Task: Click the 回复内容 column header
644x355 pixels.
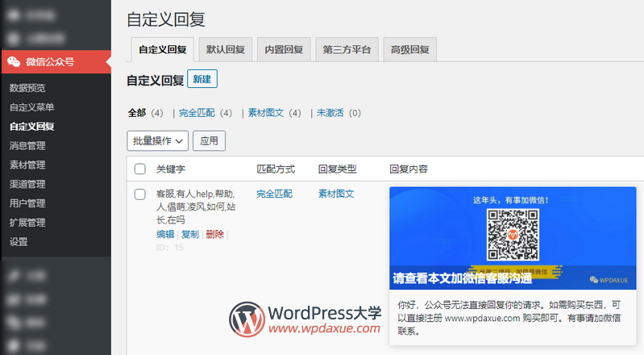Action: [409, 169]
